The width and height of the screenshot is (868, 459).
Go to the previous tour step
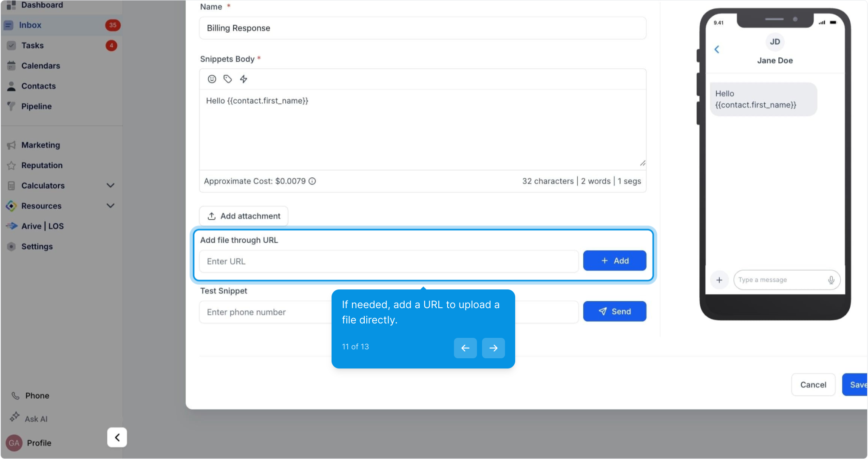click(465, 348)
